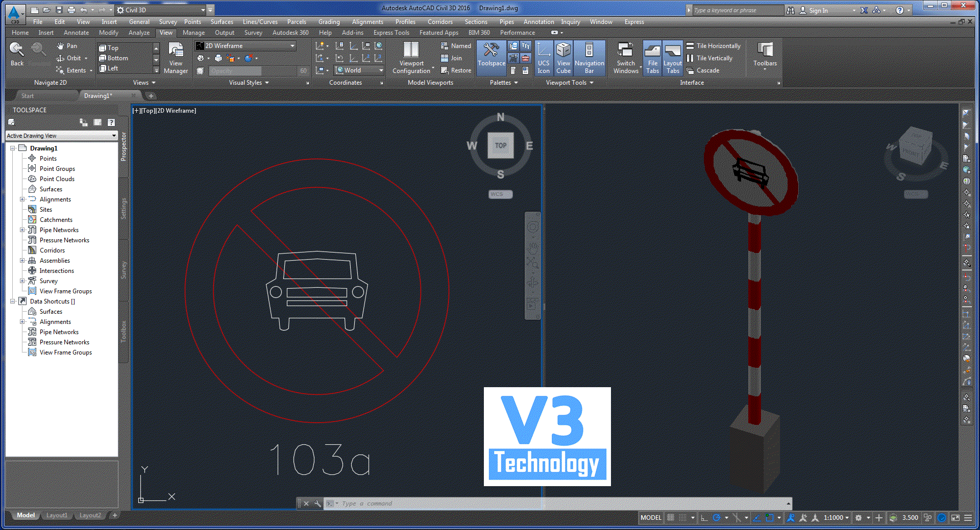Viewport: 980px width, 530px height.
Task: Click the application menu C3D logo
Action: pyautogui.click(x=14, y=14)
